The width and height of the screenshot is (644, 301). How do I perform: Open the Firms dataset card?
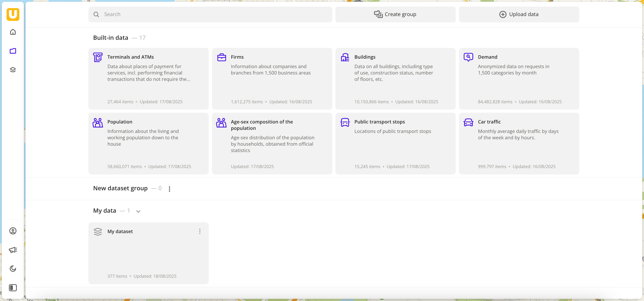[x=272, y=78]
